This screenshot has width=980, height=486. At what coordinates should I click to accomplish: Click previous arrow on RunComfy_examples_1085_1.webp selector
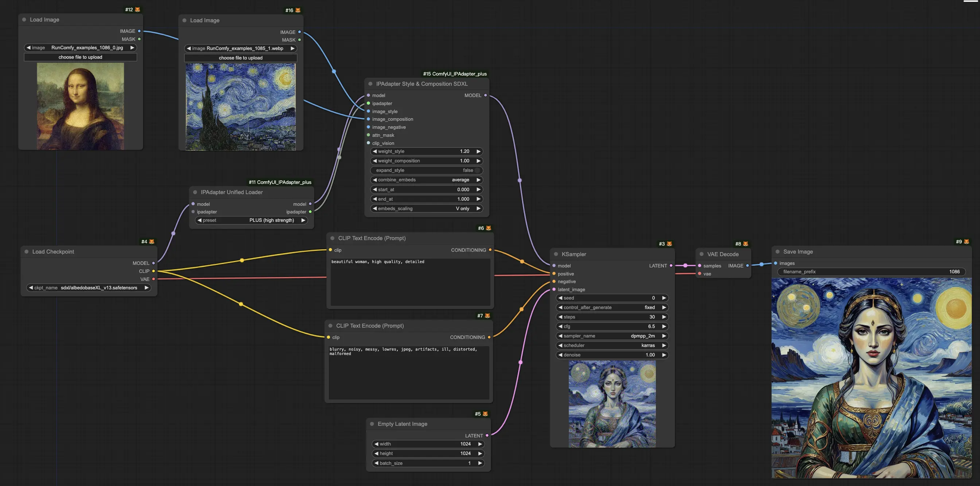pos(189,48)
